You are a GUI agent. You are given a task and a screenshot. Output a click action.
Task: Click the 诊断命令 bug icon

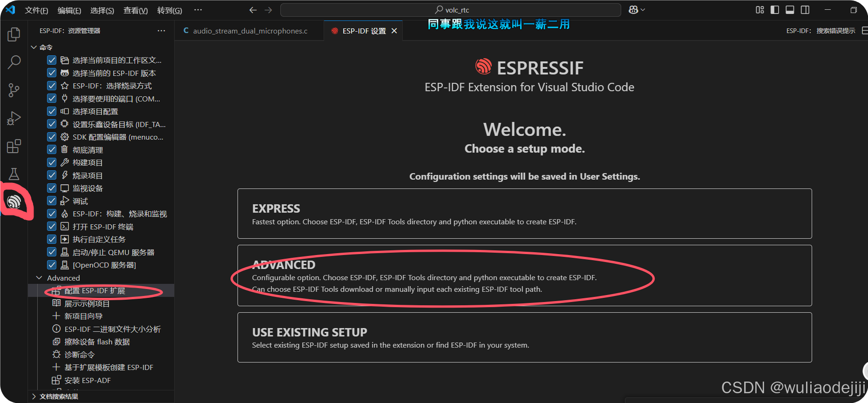pyautogui.click(x=56, y=355)
